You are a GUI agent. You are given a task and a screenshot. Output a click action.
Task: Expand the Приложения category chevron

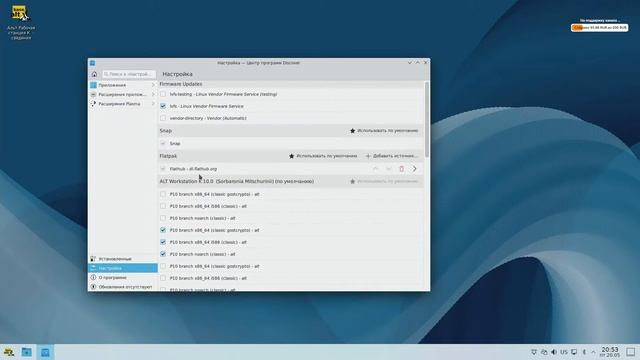[x=153, y=85]
